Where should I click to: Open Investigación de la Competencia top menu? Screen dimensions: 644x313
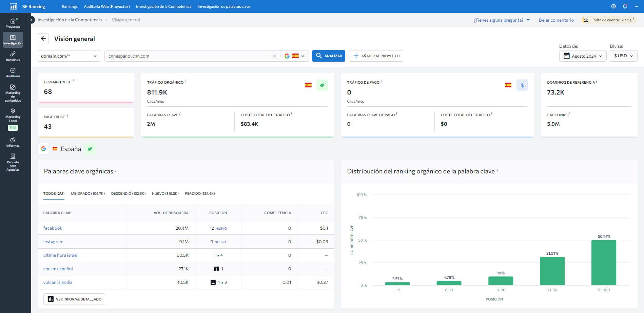click(x=163, y=6)
